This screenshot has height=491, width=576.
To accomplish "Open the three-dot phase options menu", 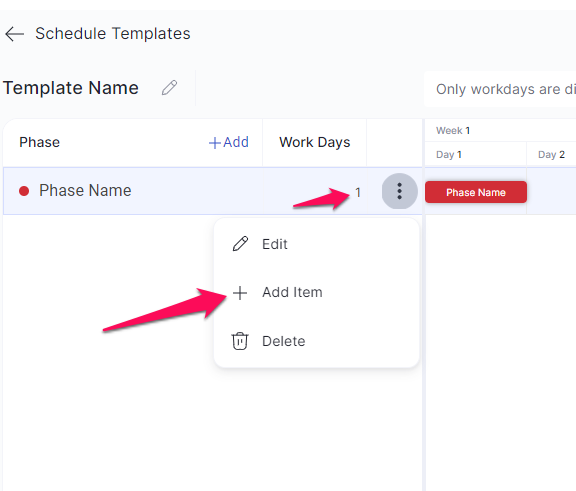I will [x=399, y=191].
